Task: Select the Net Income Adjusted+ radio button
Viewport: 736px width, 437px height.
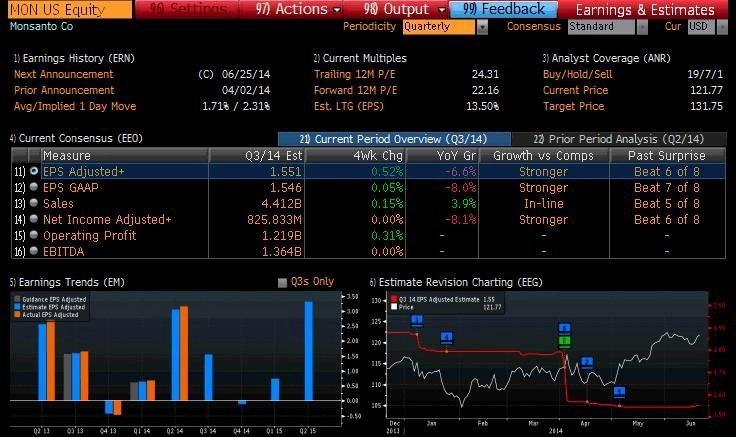Action: coord(34,219)
